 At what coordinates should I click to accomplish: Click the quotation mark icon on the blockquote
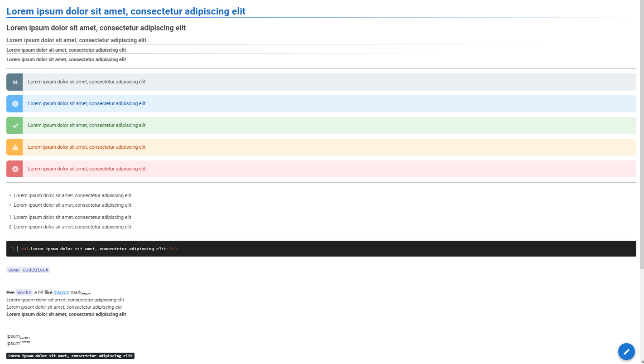click(14, 82)
